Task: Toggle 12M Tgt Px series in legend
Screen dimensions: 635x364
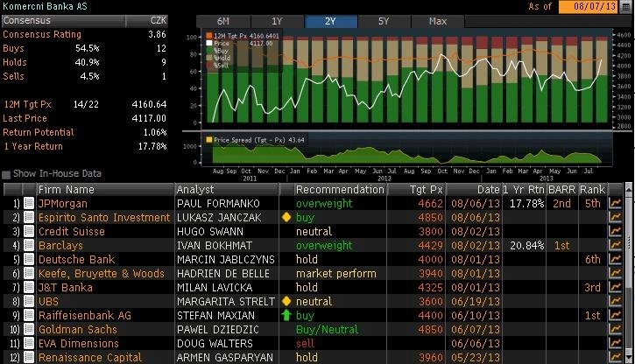Action: tap(209, 36)
